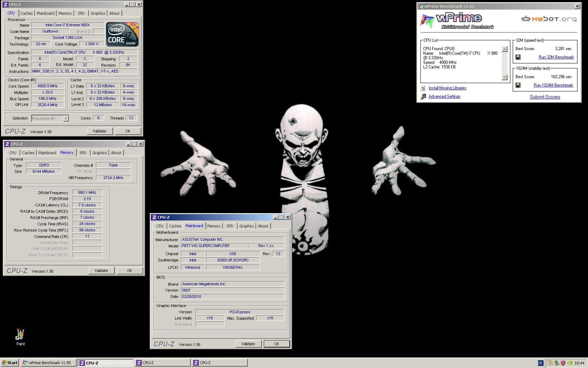This screenshot has height=368, width=588.
Task: Select the Caches tab in the CPU-Z Mainboard window
Action: click(175, 226)
